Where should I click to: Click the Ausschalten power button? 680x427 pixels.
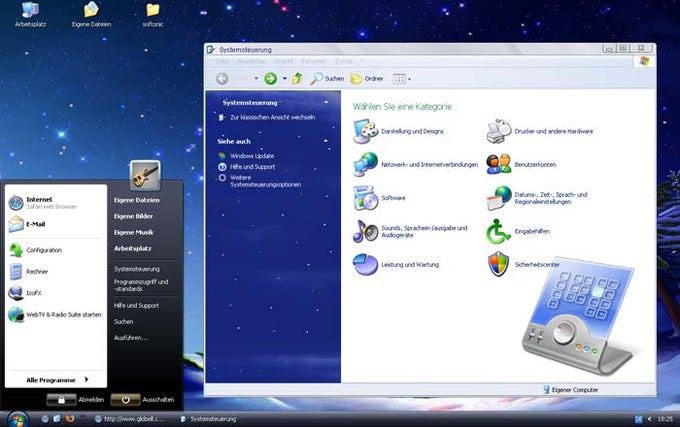click(125, 400)
